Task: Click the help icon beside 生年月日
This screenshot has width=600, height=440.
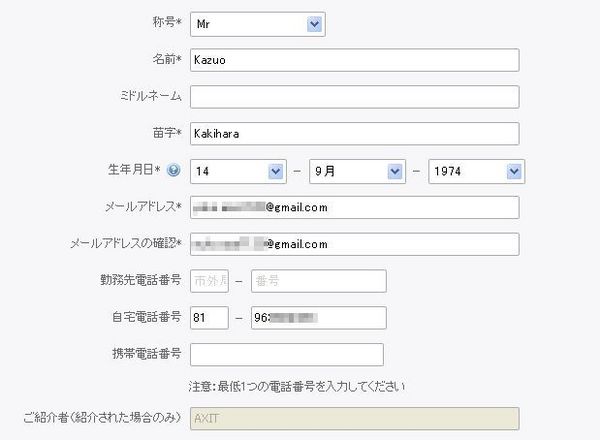Action: (173, 170)
